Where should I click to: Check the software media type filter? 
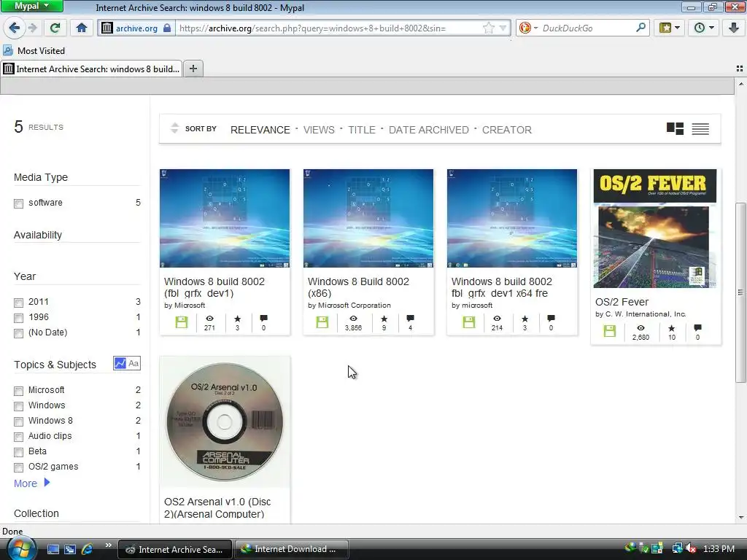(18, 204)
